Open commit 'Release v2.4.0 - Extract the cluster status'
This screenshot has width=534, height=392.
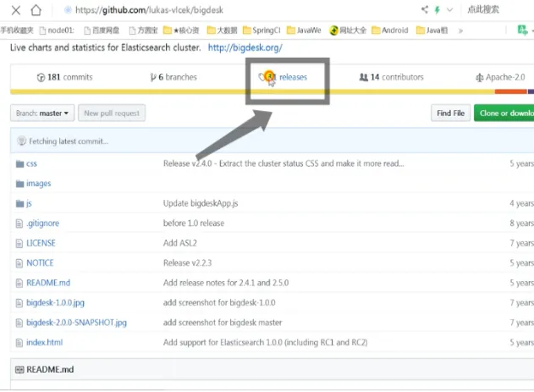(x=284, y=163)
